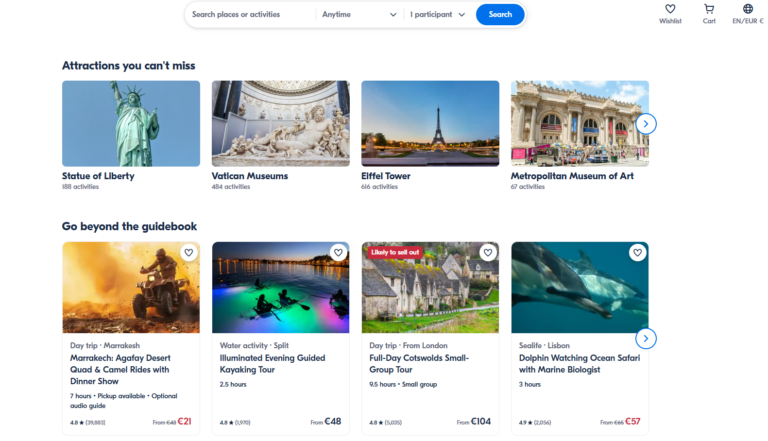Click the blue Search button
This screenshot has height=441, width=768.
[500, 15]
